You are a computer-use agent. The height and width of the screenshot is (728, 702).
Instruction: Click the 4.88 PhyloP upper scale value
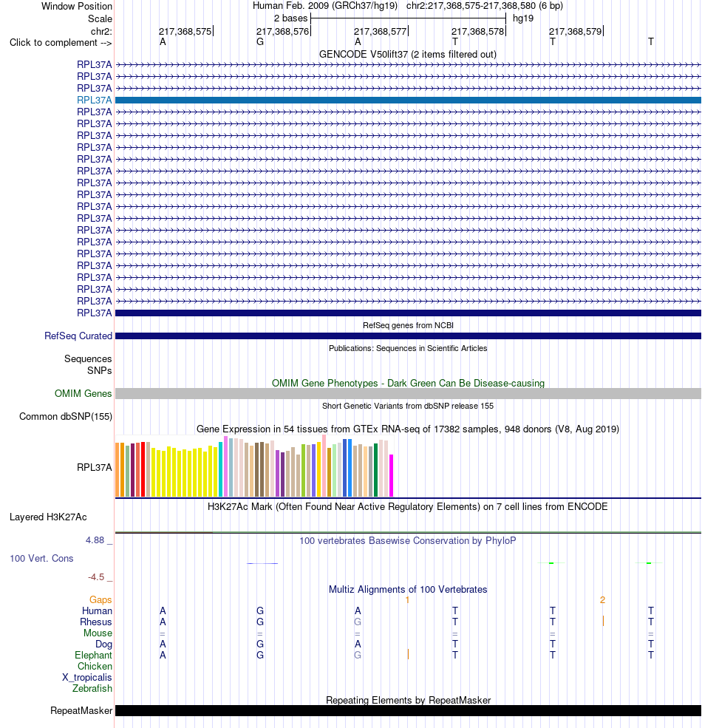click(x=95, y=540)
